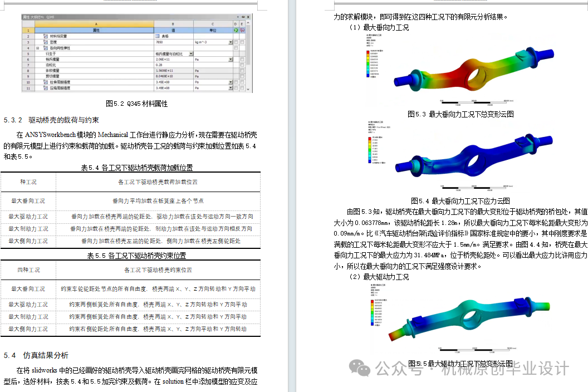This screenshot has height=392, width=588.
Task: Click the property icon beside 材料场变量
Action: (45, 36)
